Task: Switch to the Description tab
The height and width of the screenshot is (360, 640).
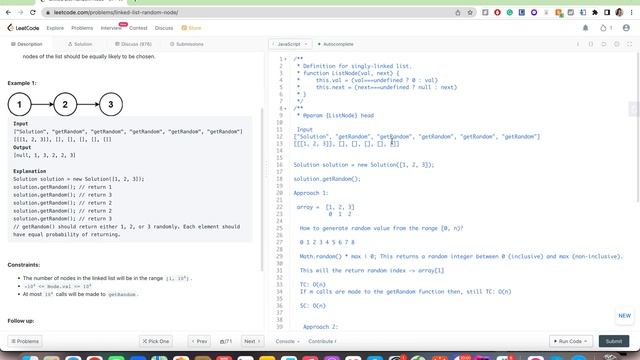Action: [x=27, y=44]
